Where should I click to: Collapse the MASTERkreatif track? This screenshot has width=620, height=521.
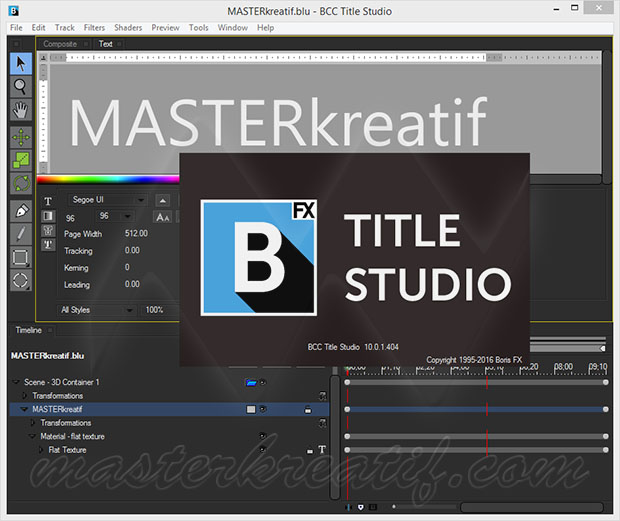[24, 409]
